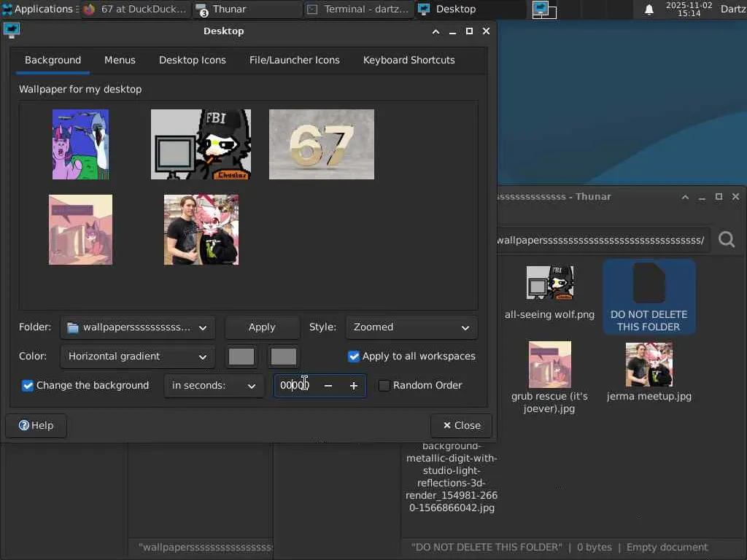Select the metallic 67 wallpaper thumbnail
The width and height of the screenshot is (747, 560).
point(322,144)
